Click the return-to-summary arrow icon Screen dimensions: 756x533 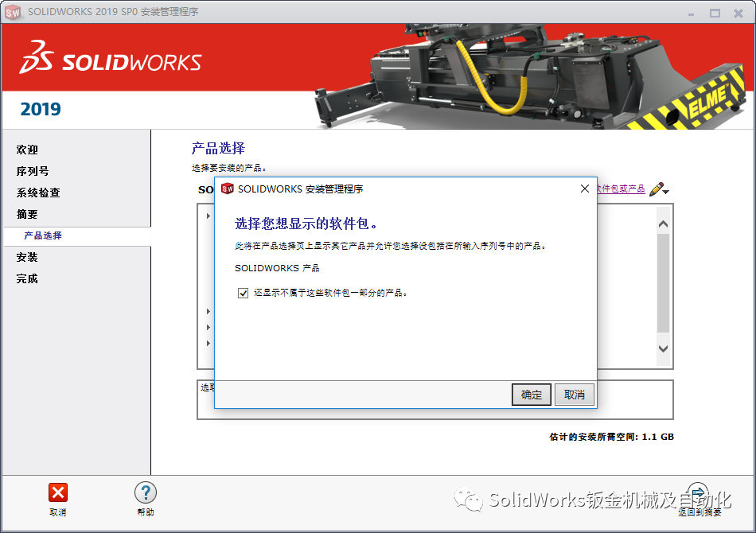[698, 492]
